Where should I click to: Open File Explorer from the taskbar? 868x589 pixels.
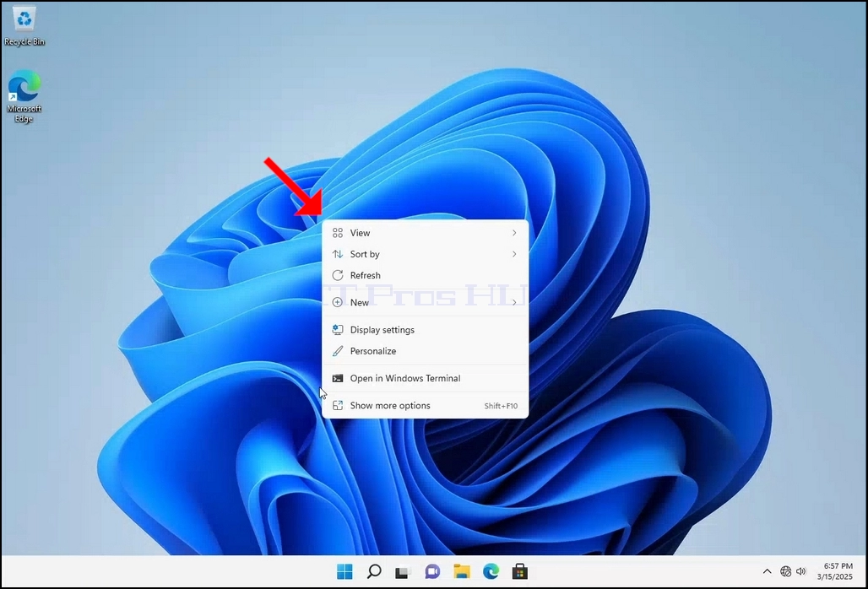coord(462,571)
